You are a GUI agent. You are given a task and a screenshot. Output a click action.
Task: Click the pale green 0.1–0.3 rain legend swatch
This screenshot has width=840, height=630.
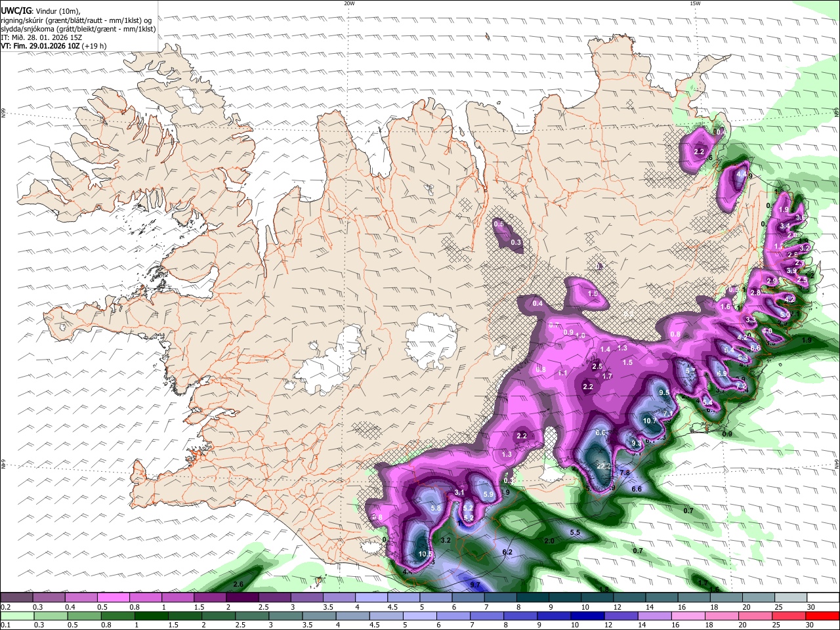pyautogui.click(x=17, y=616)
